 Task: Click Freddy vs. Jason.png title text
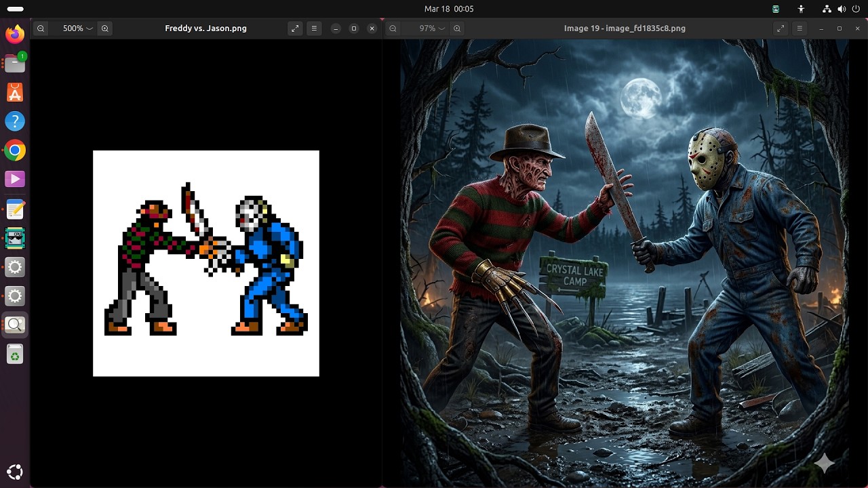[x=205, y=28]
